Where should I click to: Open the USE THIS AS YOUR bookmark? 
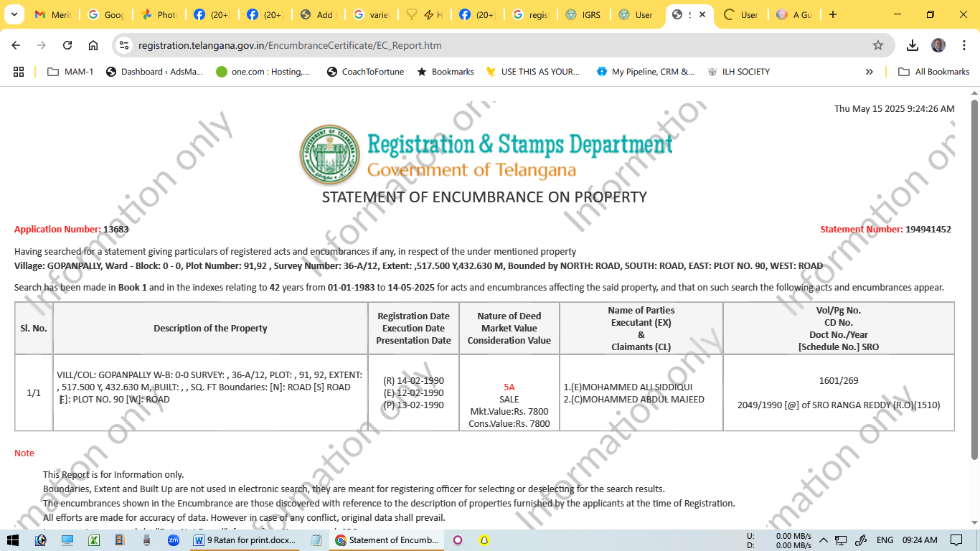(533, 72)
